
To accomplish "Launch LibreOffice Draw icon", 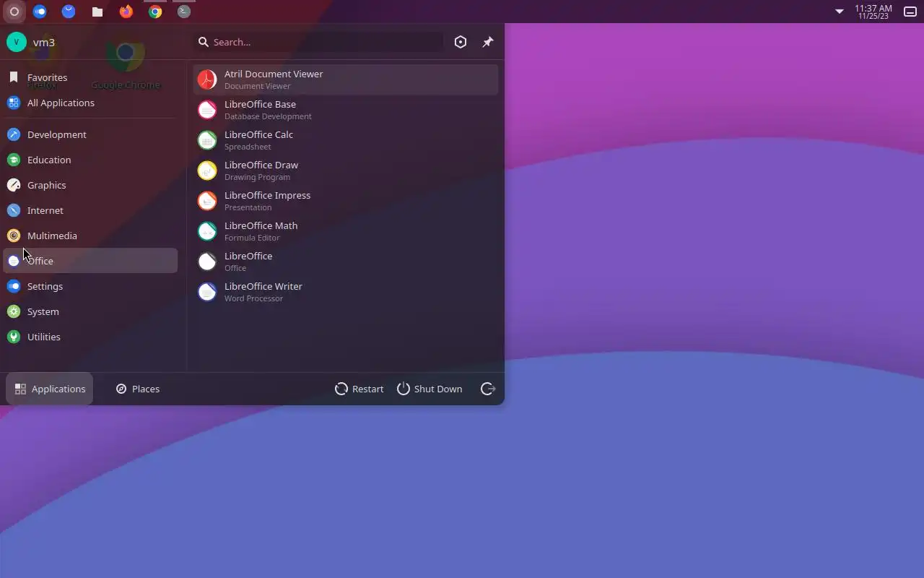I will 207,171.
